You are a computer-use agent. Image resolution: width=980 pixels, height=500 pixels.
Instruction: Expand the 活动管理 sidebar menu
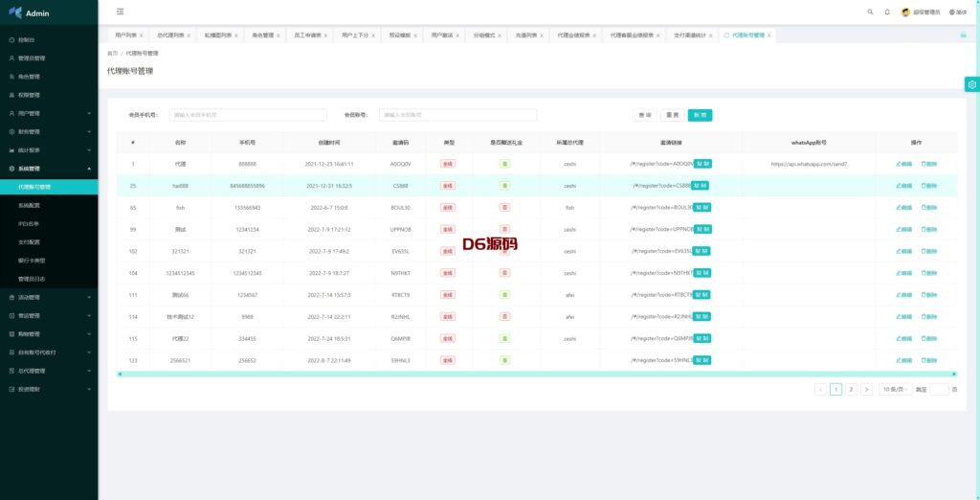[49, 297]
